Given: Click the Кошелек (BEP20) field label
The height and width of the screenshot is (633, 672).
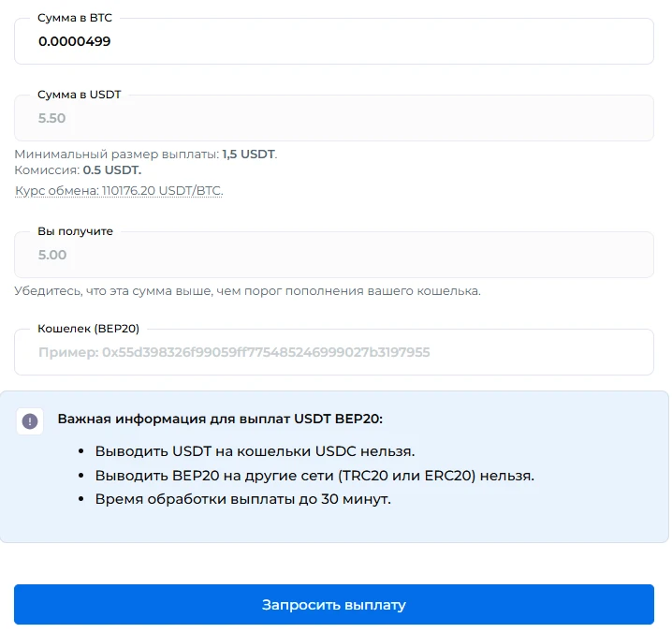Looking at the screenshot, I should click(88, 329).
